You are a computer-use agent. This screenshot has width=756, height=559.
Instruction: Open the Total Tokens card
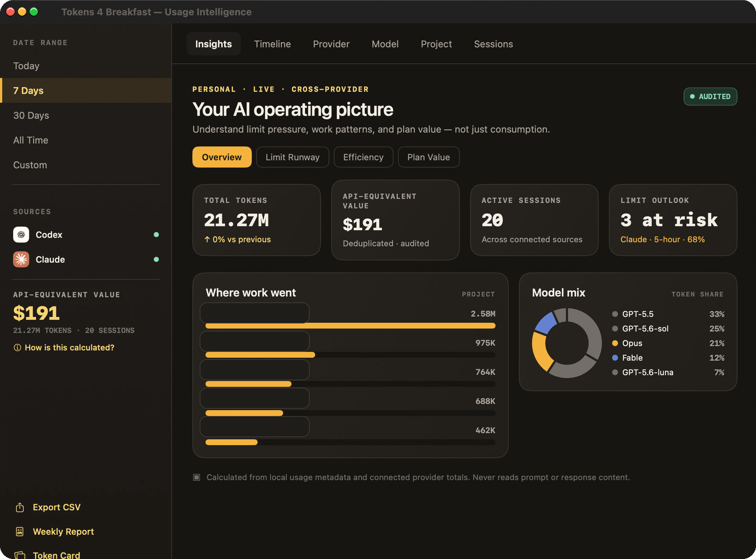[x=257, y=220]
